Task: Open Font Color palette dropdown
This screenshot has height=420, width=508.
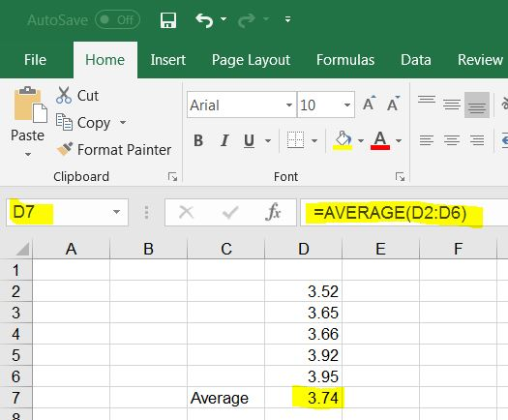Action: tap(399, 140)
